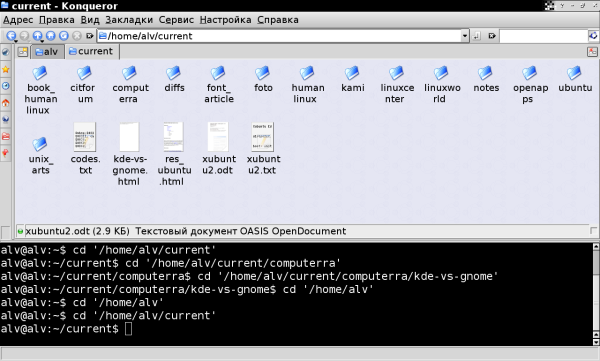Screen dimensions: 600x361
Task: Open the sidebar History clock panel
Action: pyautogui.click(x=5, y=86)
